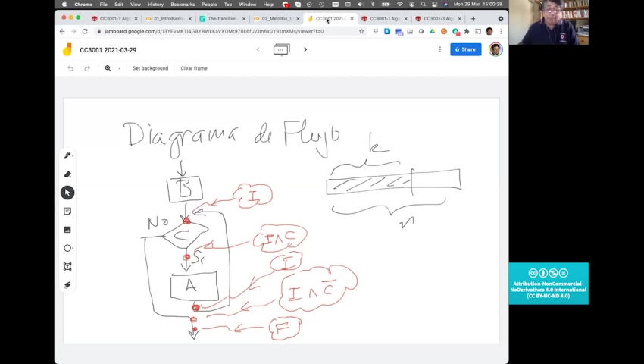
Task: Activate the Select arrow tool
Action: click(x=67, y=193)
